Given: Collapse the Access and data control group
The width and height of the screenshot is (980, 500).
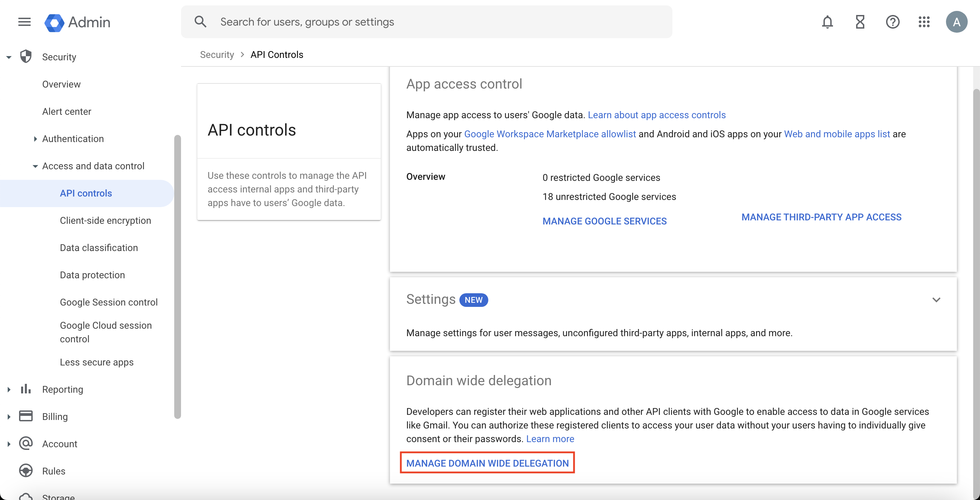Looking at the screenshot, I should pyautogui.click(x=35, y=166).
